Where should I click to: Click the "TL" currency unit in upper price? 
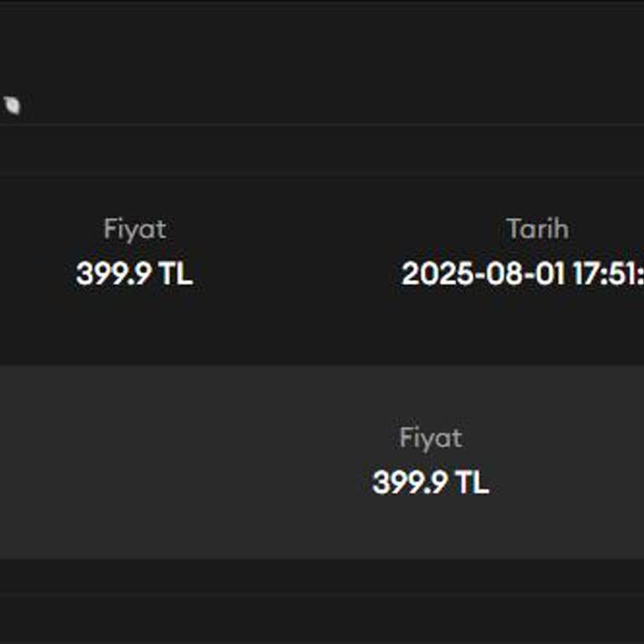[x=174, y=273]
